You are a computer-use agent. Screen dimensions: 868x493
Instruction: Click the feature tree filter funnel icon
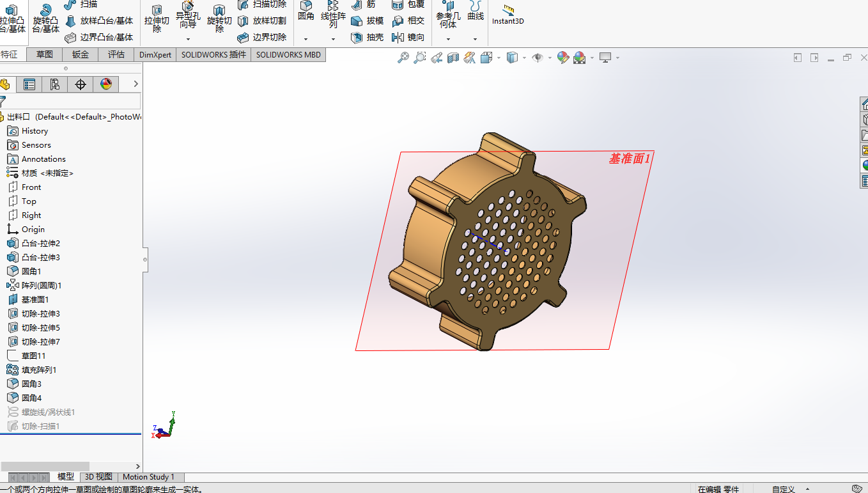[x=3, y=101]
